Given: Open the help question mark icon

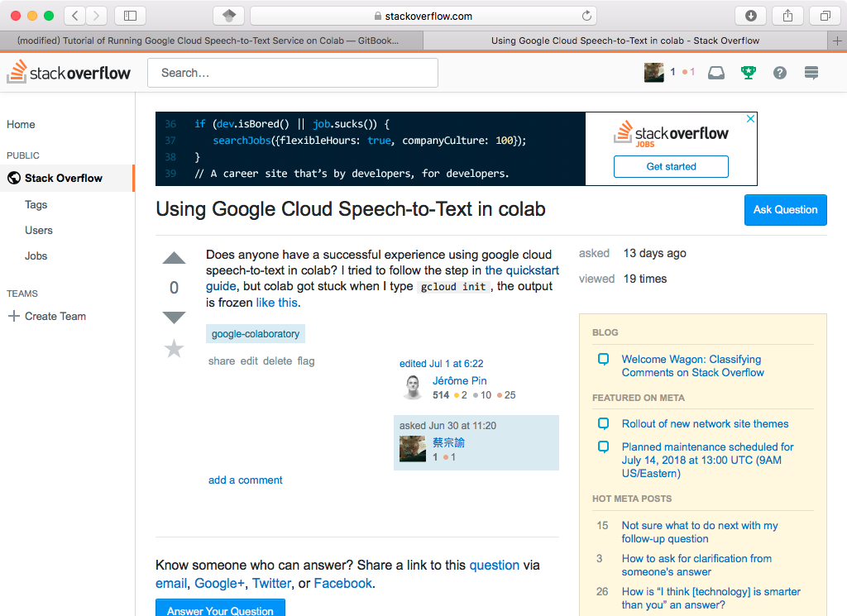Looking at the screenshot, I should coord(780,73).
